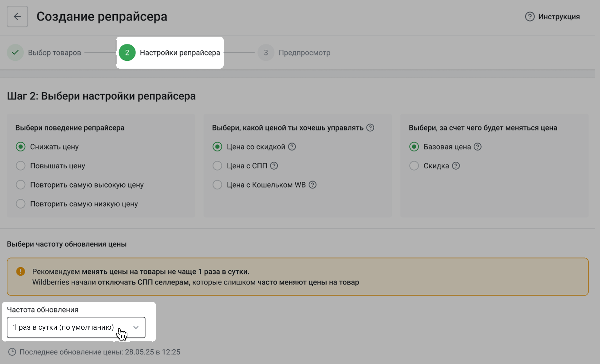Click help icon next to Цена с СПП
This screenshot has width=600, height=364.
[274, 166]
